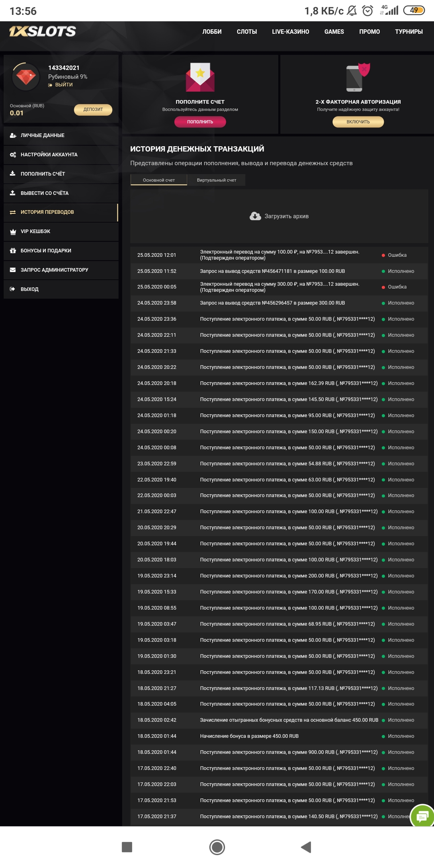Select ИСТОРИЯ ПЕРЕВОДОВ sidebar item

click(x=61, y=212)
